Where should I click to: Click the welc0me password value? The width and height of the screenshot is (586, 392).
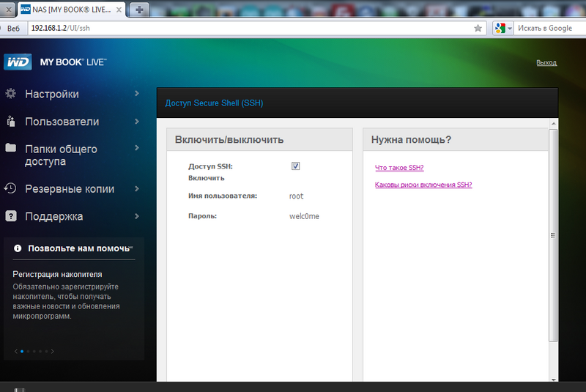[304, 216]
